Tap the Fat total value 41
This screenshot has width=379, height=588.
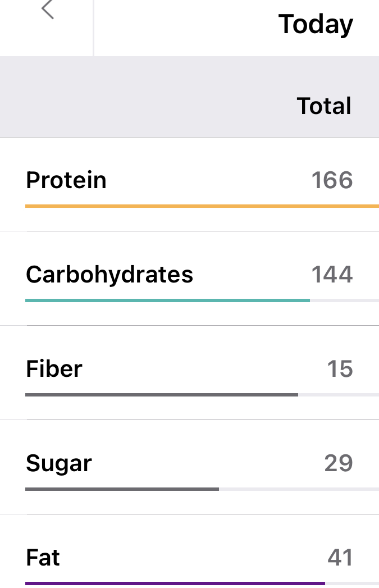click(x=340, y=558)
